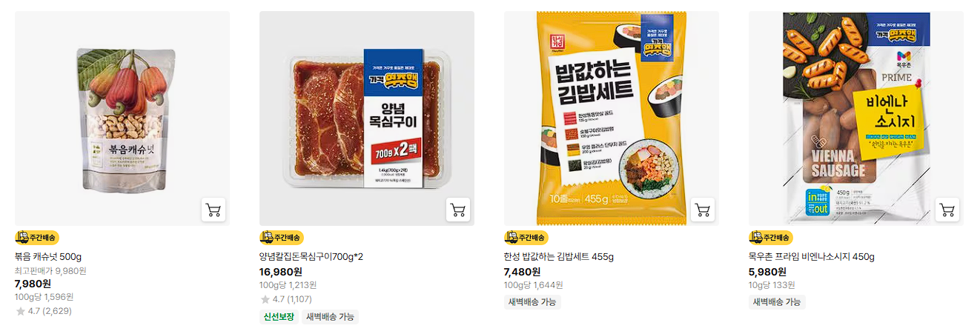
Task: Add 양념칼집돈목심구이 to cart
Action: (x=458, y=210)
